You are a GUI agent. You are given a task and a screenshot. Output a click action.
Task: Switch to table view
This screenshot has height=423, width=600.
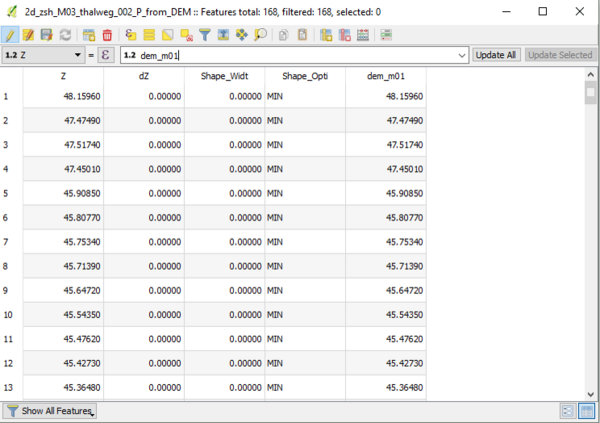pos(586,411)
